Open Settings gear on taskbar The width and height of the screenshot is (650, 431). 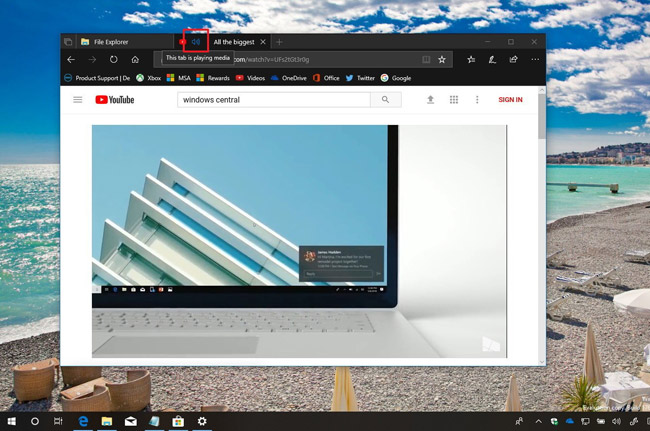[202, 421]
